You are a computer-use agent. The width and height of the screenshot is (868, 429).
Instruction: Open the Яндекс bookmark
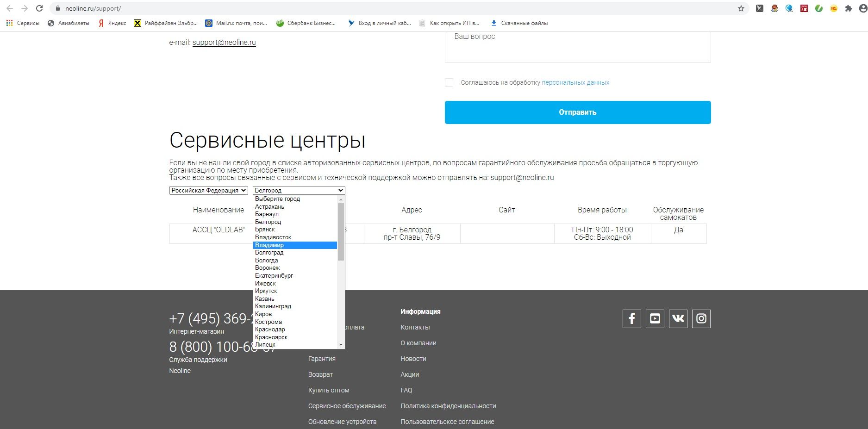pyautogui.click(x=112, y=23)
